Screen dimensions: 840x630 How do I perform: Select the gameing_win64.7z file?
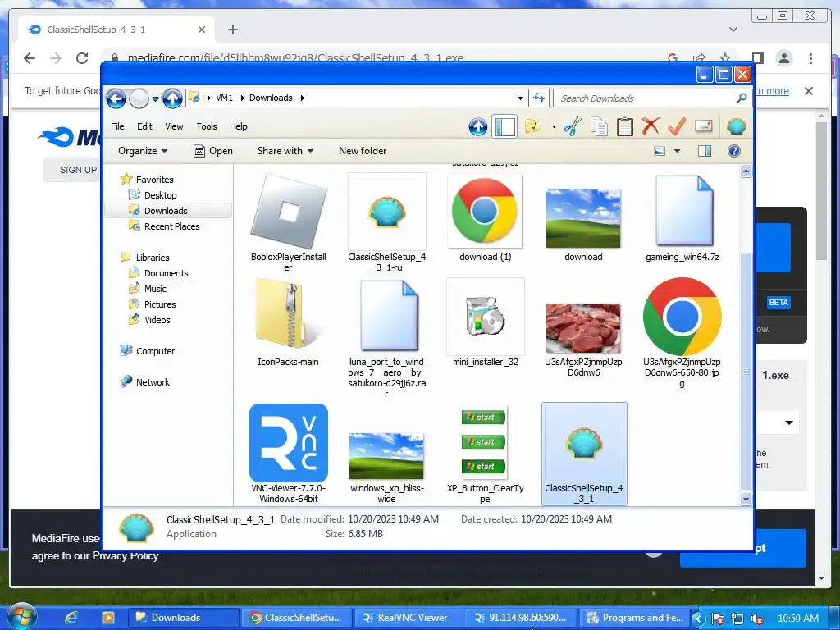pos(682,217)
